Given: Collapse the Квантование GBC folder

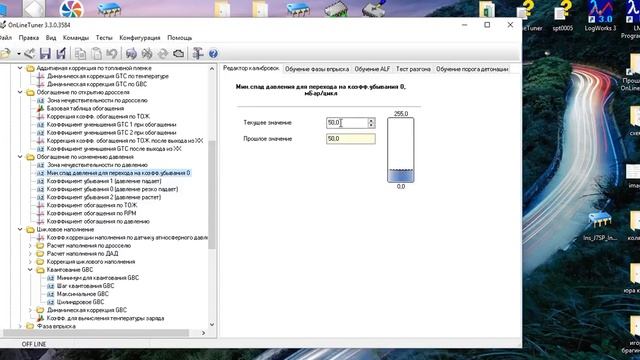Looking at the screenshot, I should pyautogui.click(x=30, y=270).
